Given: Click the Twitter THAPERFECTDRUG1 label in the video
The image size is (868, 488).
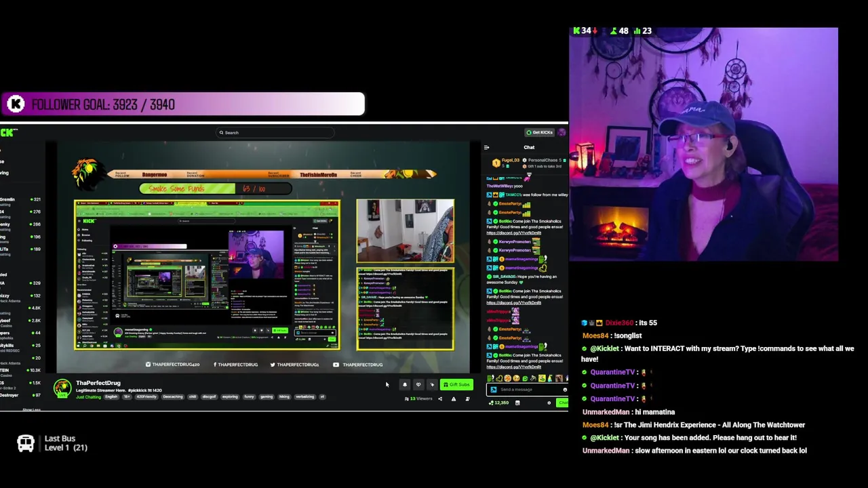Looking at the screenshot, I should [x=294, y=365].
